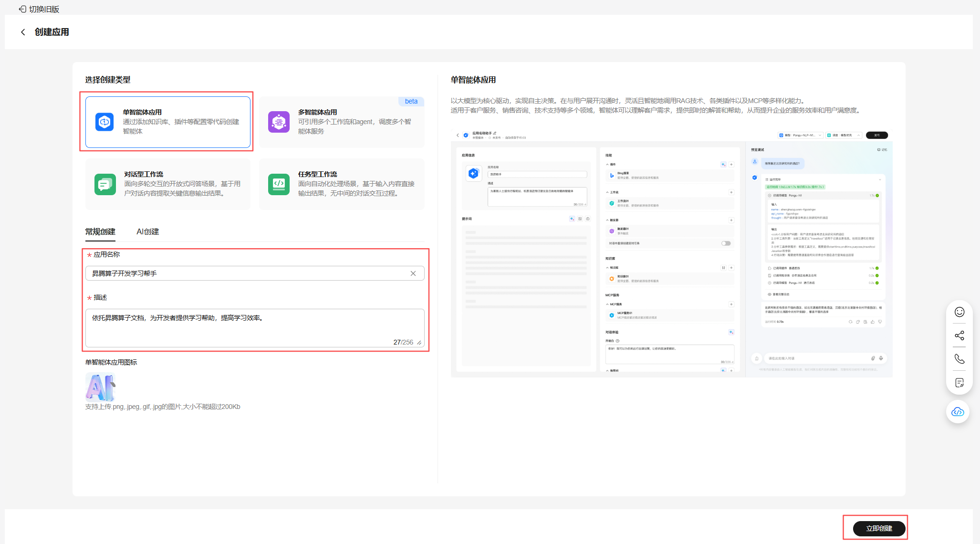Click the blue cloud code floating icon

[958, 412]
